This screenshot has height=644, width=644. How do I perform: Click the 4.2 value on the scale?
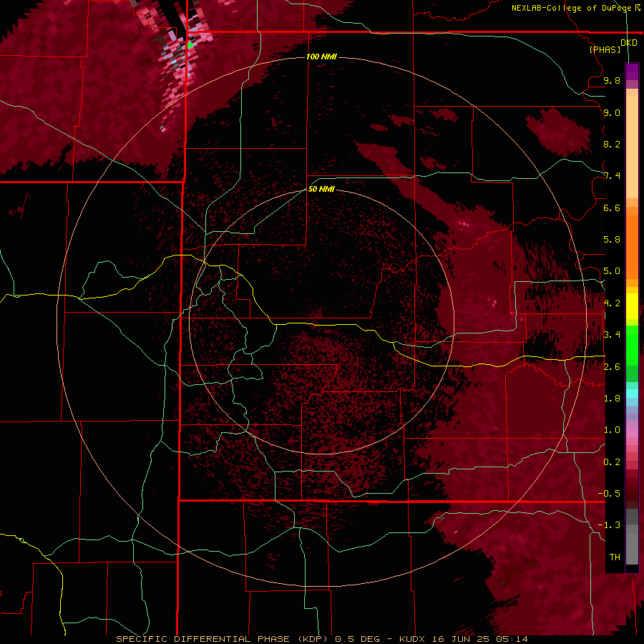tap(612, 303)
